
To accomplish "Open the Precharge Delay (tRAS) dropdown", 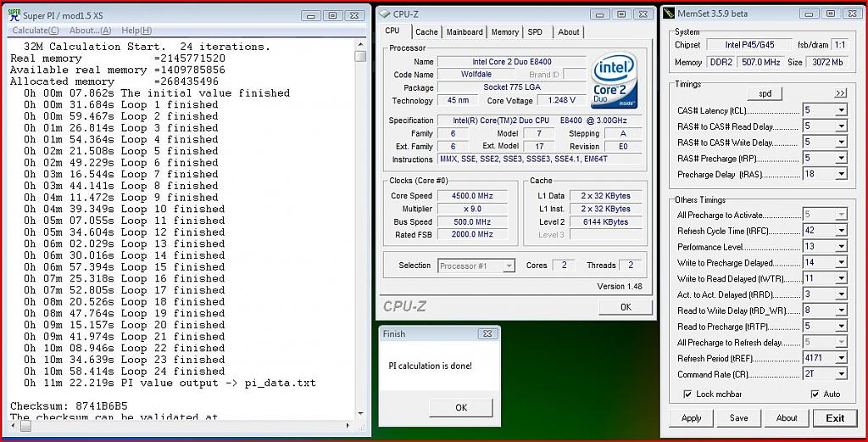I will (842, 174).
